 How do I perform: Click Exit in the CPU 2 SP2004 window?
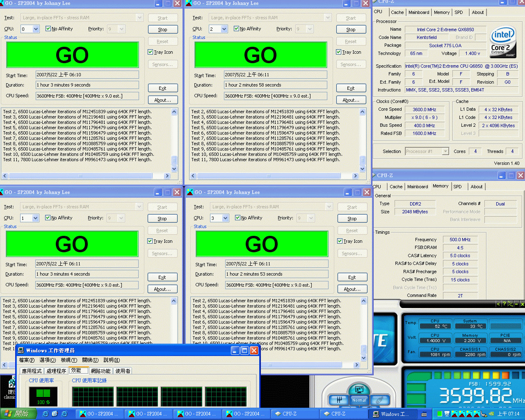tap(351, 88)
